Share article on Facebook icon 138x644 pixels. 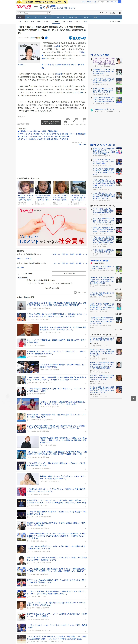pos(46,38)
